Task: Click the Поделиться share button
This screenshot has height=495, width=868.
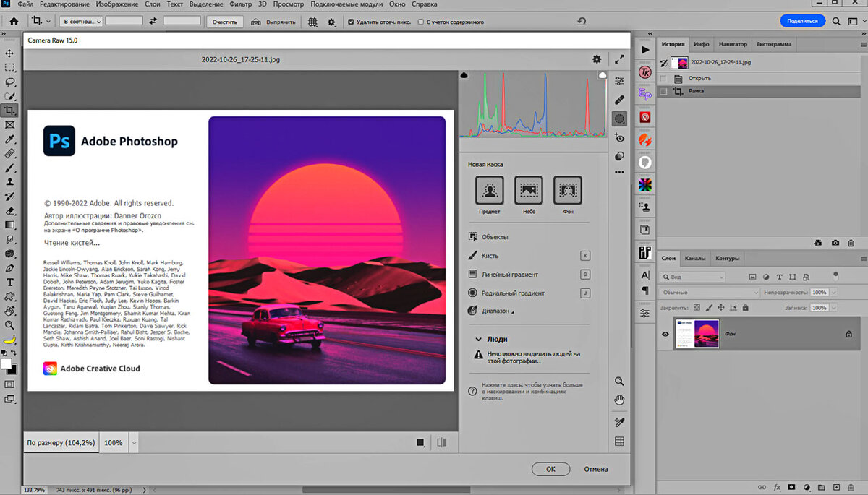Action: (803, 21)
